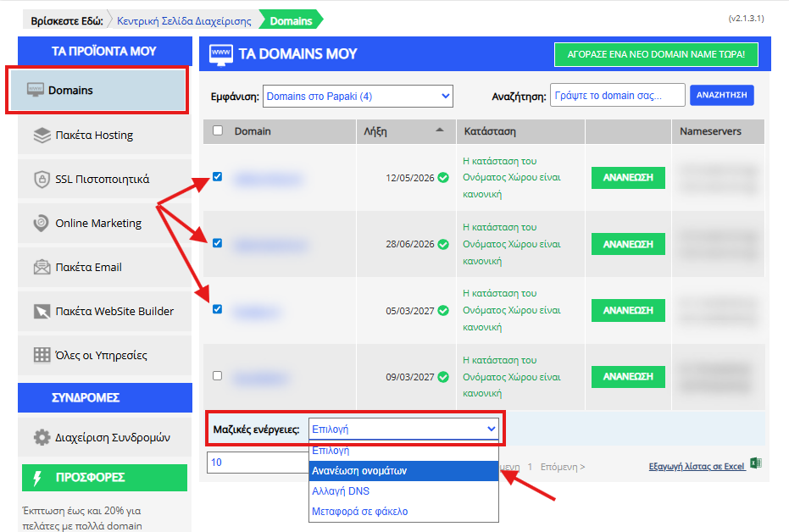Click the Διαχείριση Συνδρομών gear icon
This screenshot has width=789, height=532.
click(x=42, y=438)
